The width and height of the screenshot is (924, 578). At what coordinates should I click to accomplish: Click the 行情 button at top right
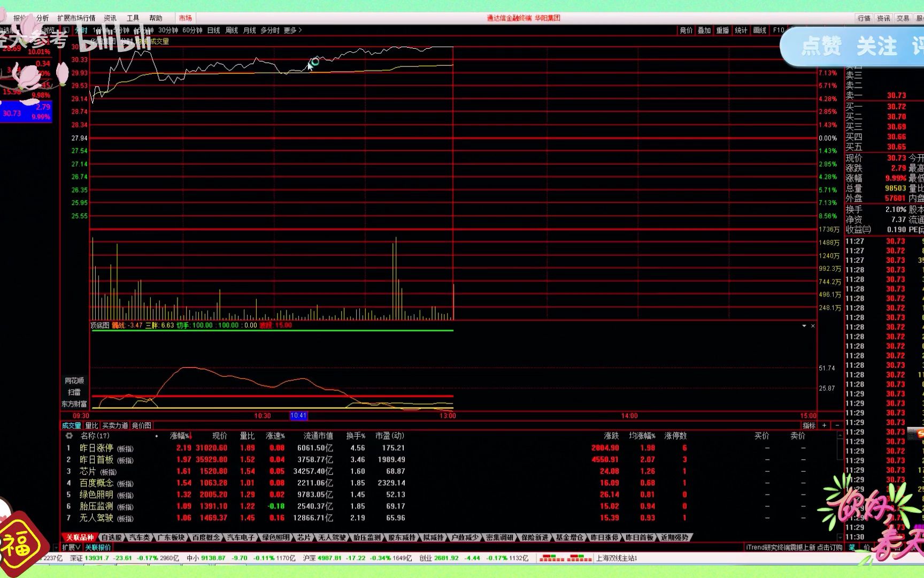coord(864,18)
